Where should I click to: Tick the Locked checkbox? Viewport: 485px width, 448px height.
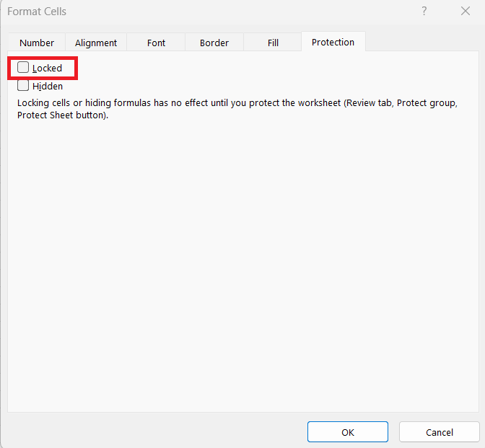(23, 67)
